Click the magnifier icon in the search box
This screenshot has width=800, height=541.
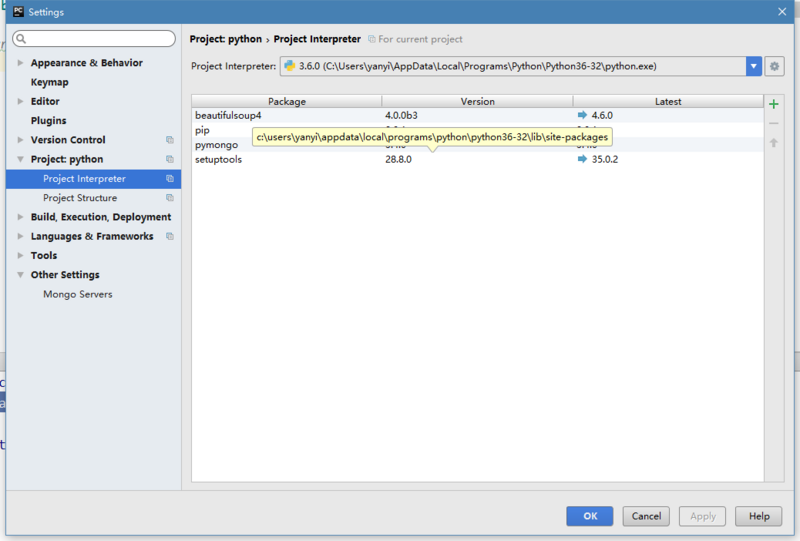pyautogui.click(x=21, y=39)
